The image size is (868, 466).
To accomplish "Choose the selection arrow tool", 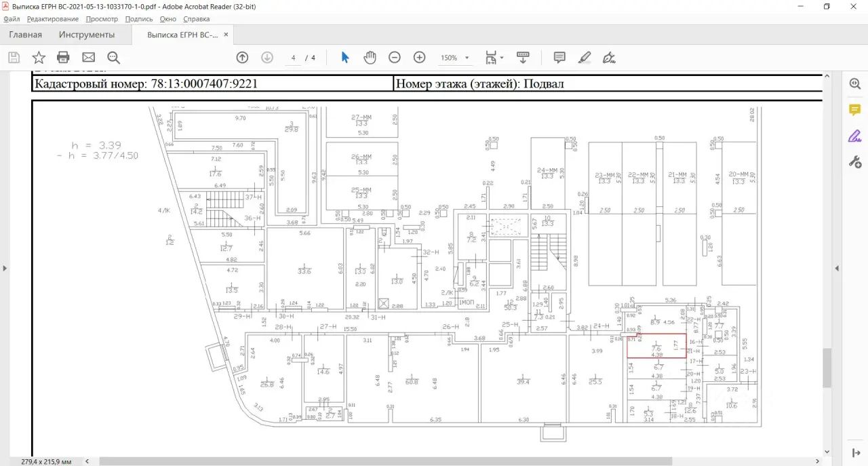I will (x=344, y=58).
